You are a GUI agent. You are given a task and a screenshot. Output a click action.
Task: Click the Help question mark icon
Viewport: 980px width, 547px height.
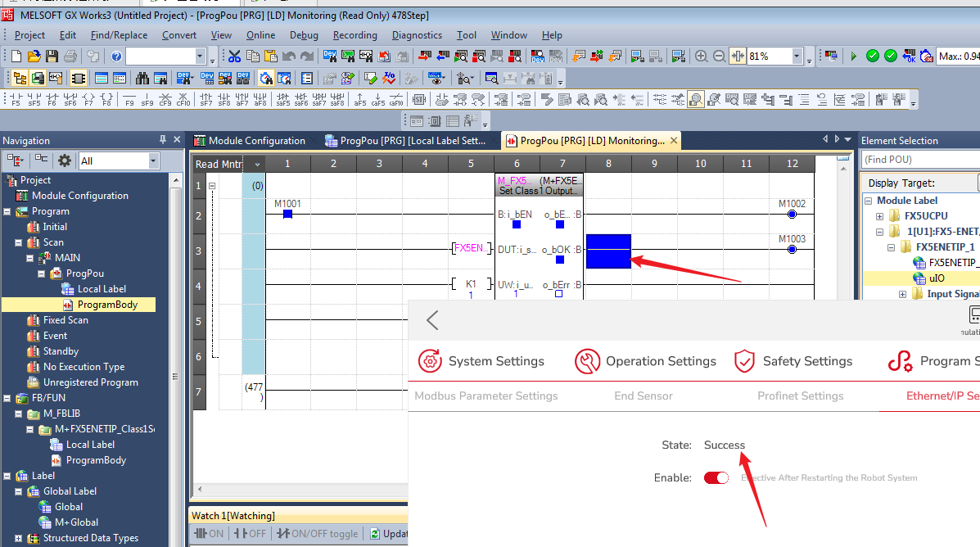(116, 57)
